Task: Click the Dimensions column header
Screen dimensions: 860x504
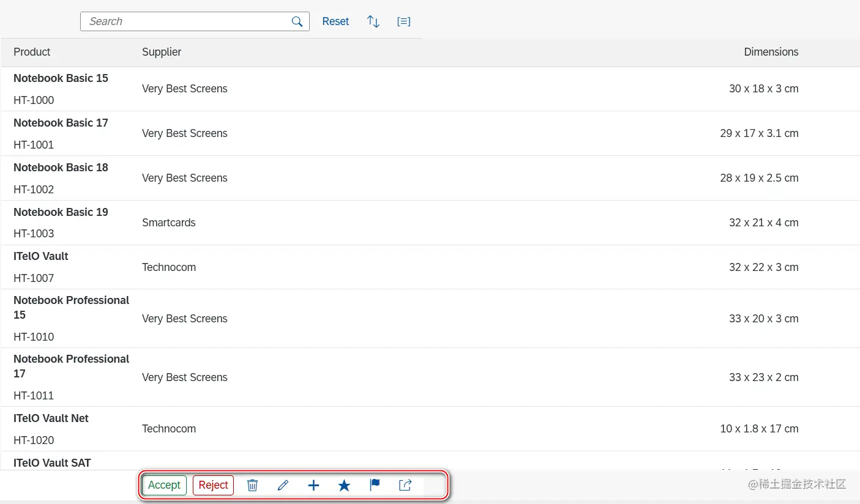Action: [771, 52]
